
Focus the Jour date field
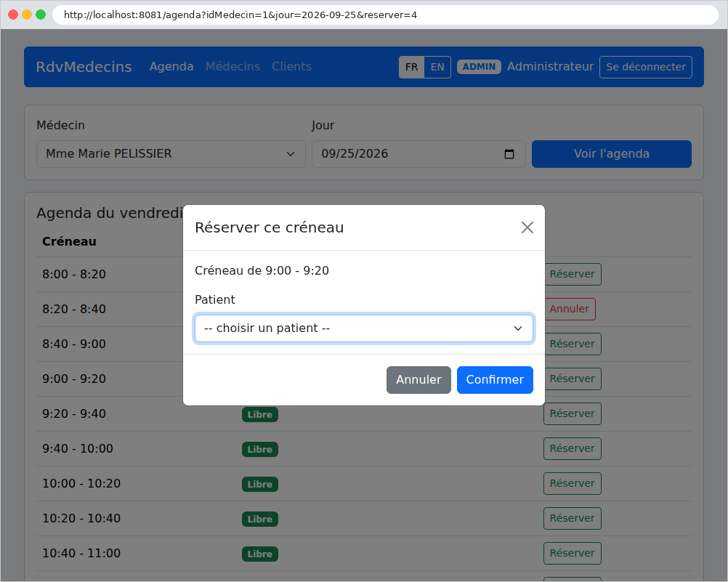pos(418,154)
